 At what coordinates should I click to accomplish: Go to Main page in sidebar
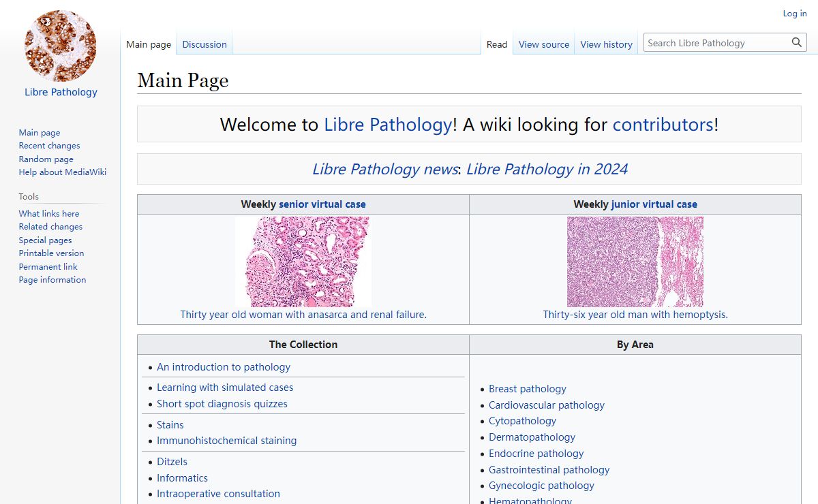click(x=40, y=133)
